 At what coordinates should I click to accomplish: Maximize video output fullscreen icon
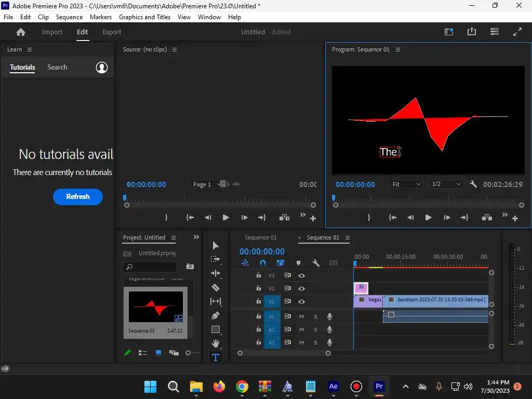(517, 32)
